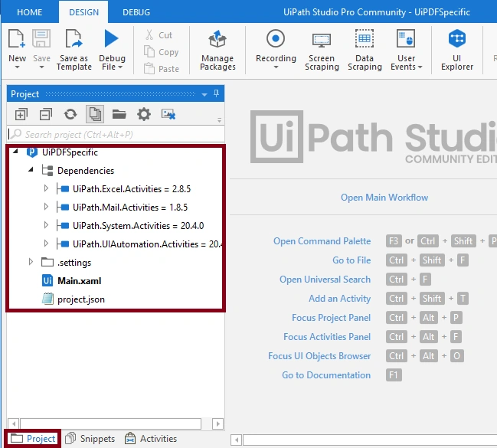Select Main.xaml in project tree
This screenshot has width=497, height=448.
79,280
